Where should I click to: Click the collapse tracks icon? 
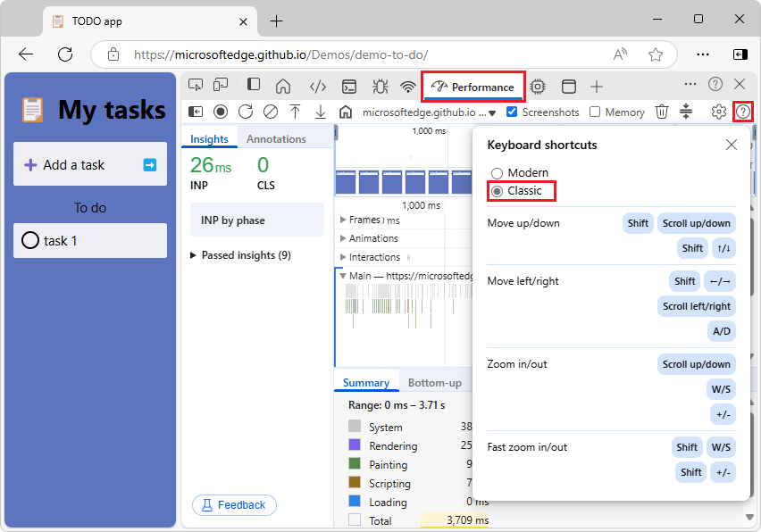tap(686, 111)
